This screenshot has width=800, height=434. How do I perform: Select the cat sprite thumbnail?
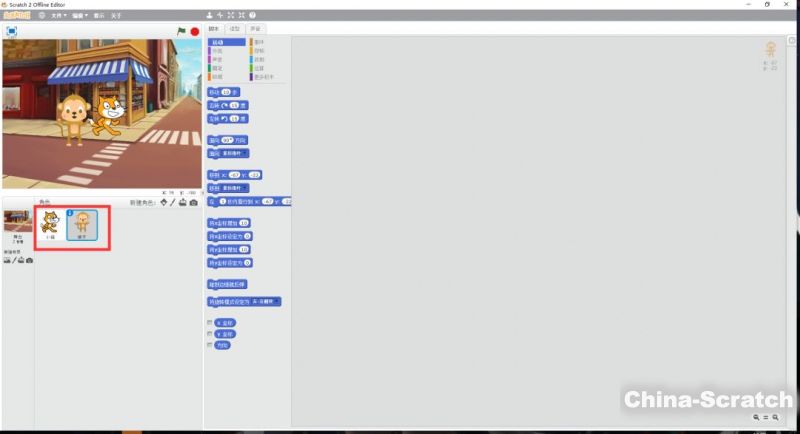coord(50,225)
